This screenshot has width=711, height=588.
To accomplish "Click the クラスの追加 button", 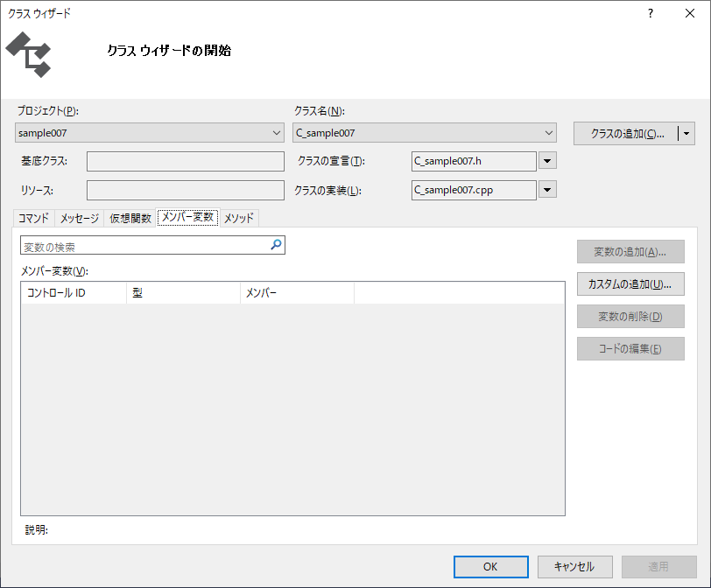I will [627, 134].
